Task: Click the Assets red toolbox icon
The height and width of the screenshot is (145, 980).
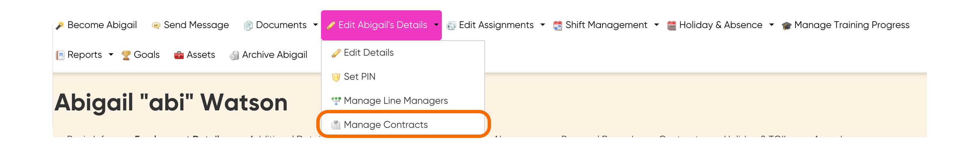Action: (179, 55)
